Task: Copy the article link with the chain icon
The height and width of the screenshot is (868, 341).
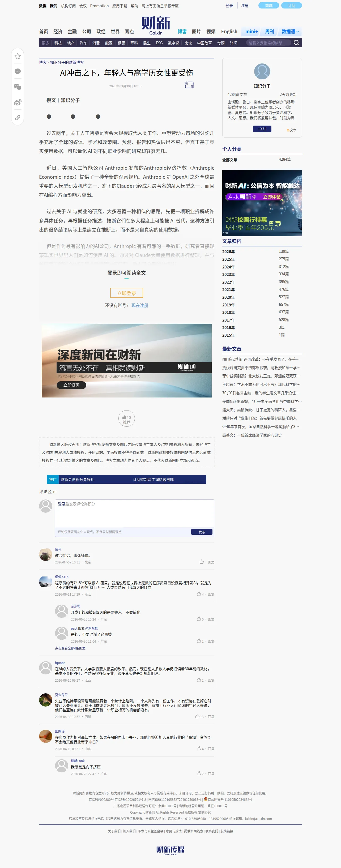Action: click(18, 118)
